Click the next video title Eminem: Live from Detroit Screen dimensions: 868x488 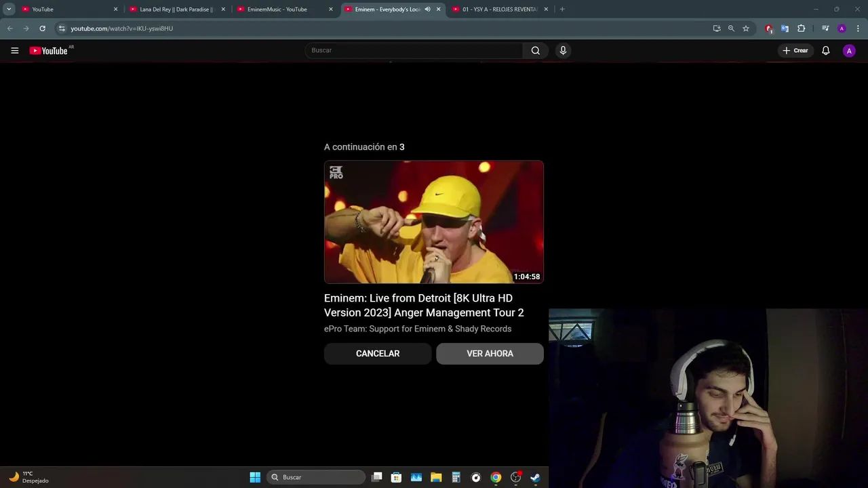[x=424, y=305]
